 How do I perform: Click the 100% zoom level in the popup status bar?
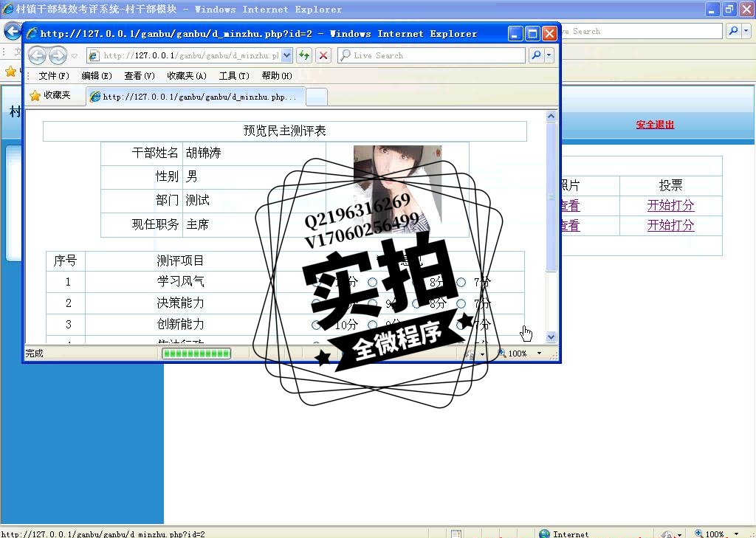pos(518,354)
